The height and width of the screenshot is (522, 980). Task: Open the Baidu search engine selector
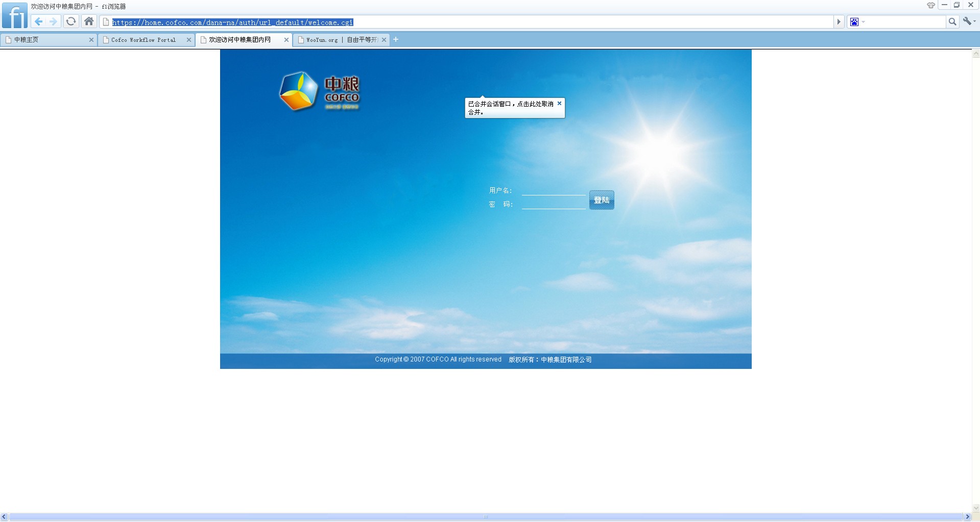pyautogui.click(x=857, y=22)
